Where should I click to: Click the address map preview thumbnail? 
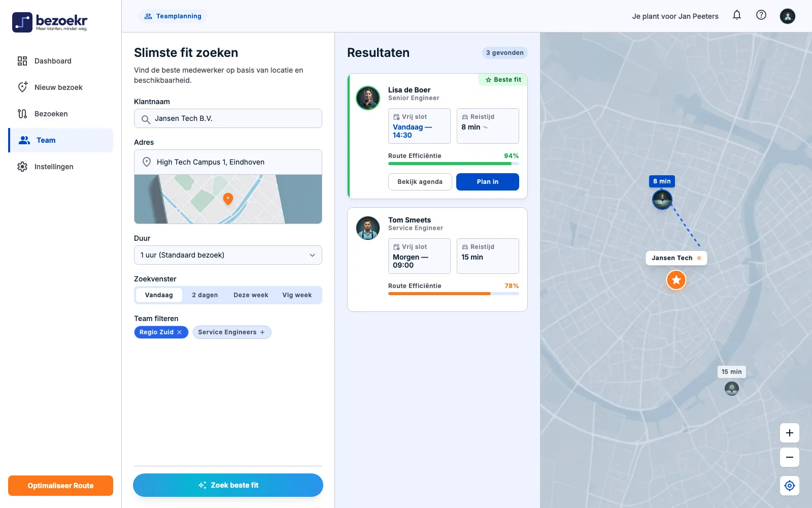228,199
